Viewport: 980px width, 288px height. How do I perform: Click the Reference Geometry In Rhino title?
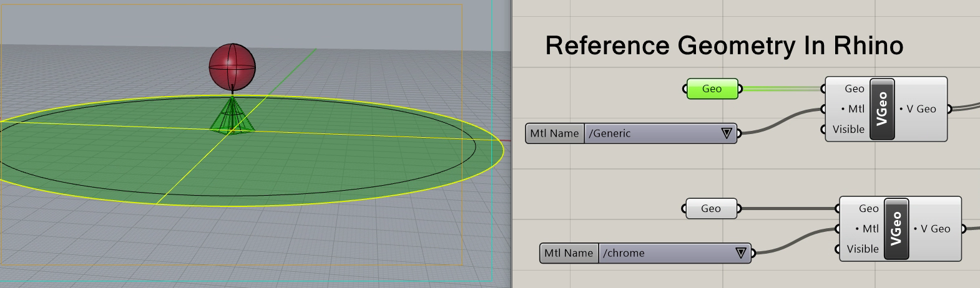(724, 46)
